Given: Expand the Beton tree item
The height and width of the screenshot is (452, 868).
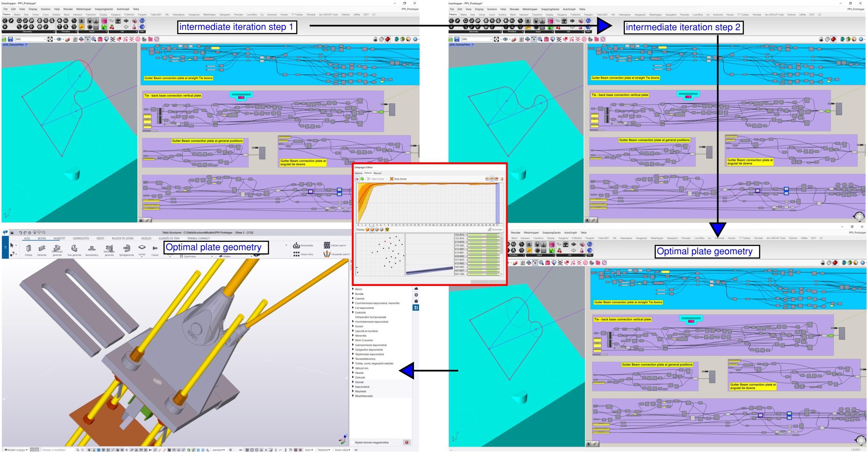Looking at the screenshot, I should point(353,289).
